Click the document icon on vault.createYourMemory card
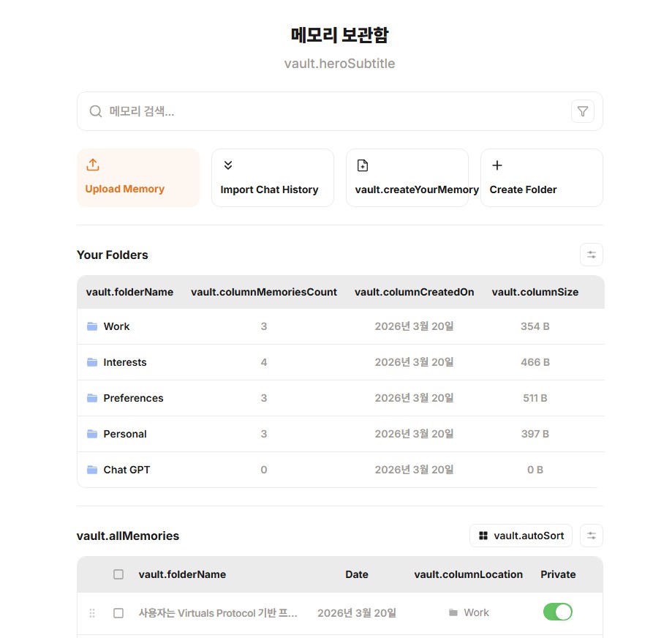Image resolution: width=672 pixels, height=638 pixels. pos(362,165)
